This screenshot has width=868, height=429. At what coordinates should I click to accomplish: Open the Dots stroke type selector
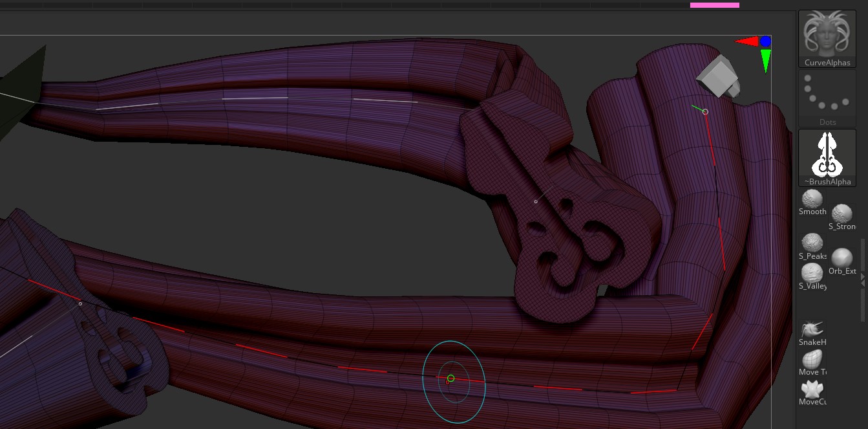(x=827, y=98)
